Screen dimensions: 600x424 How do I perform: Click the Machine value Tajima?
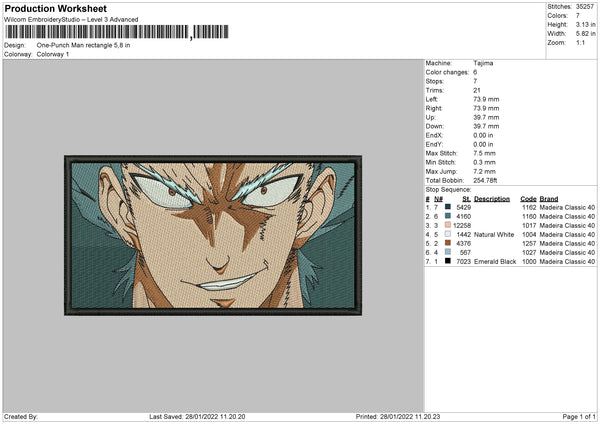[x=483, y=63]
